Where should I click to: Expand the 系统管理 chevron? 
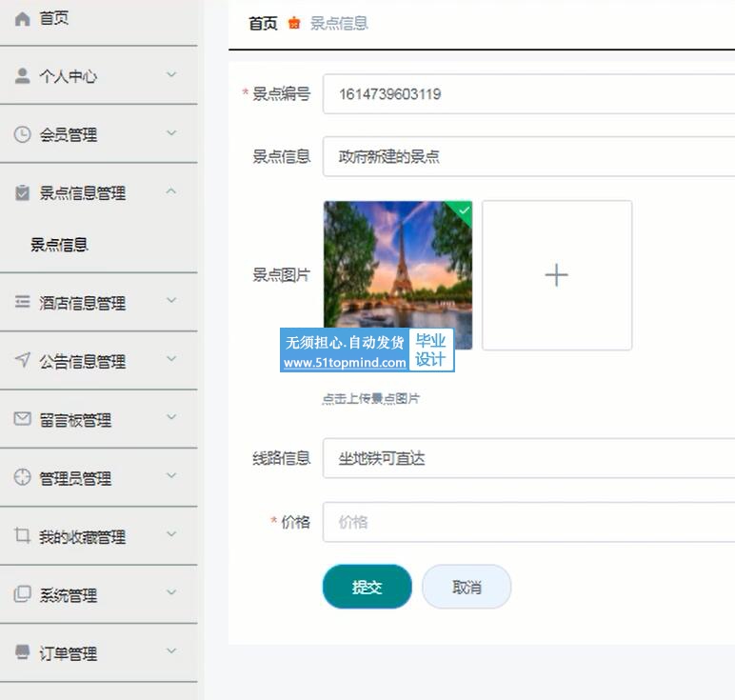point(171,592)
